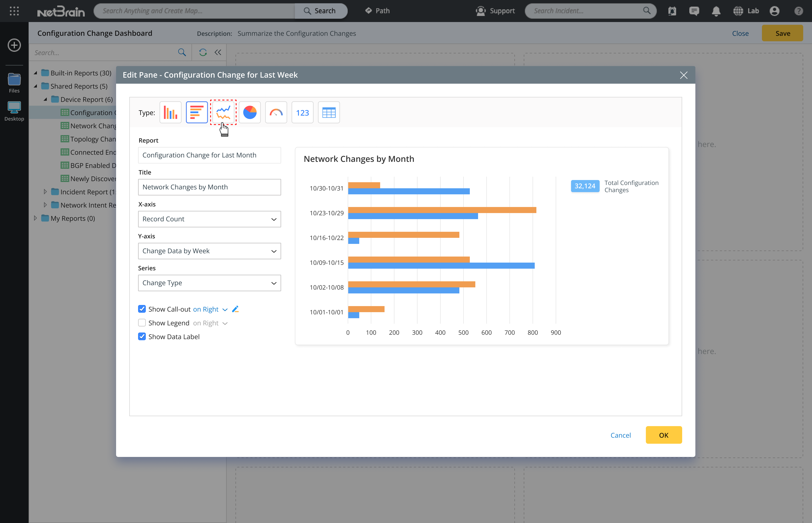The width and height of the screenshot is (812, 523).
Task: Open the Path menu in the top bar
Action: (x=377, y=11)
